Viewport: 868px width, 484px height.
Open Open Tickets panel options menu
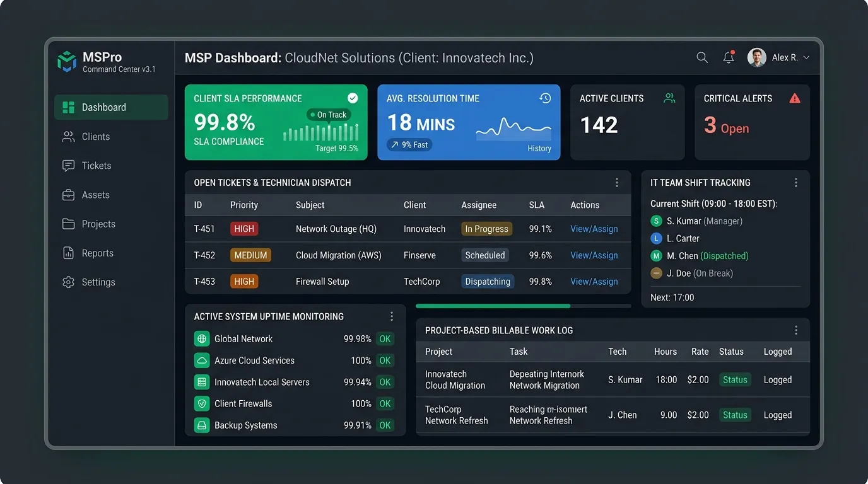pos(617,183)
